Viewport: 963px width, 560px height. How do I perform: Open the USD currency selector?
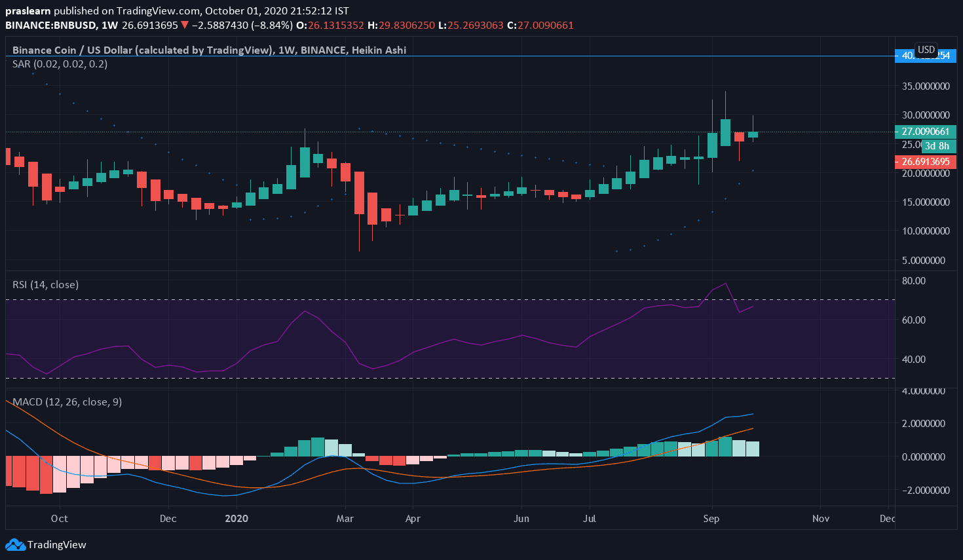click(926, 50)
